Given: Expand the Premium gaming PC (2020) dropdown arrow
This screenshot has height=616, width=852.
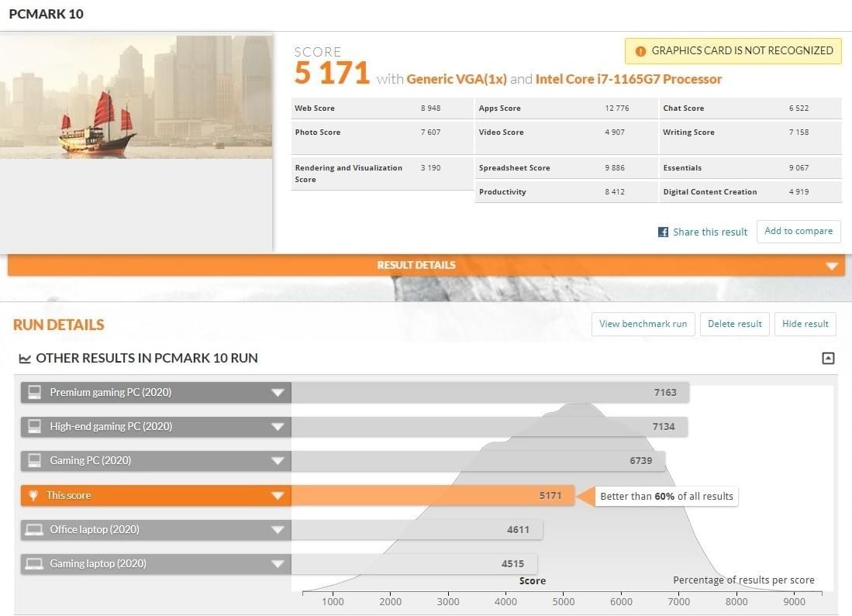Looking at the screenshot, I should click(278, 393).
